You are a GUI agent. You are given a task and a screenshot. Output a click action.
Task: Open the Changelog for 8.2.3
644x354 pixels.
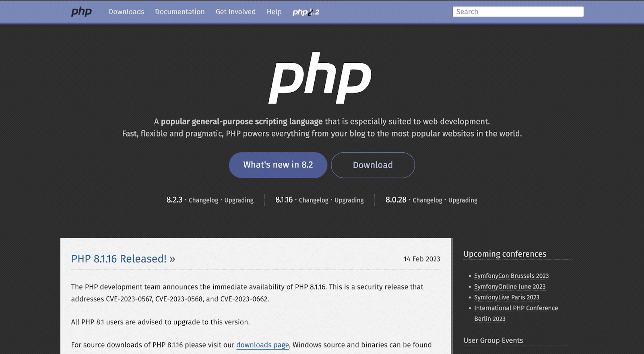(x=204, y=200)
